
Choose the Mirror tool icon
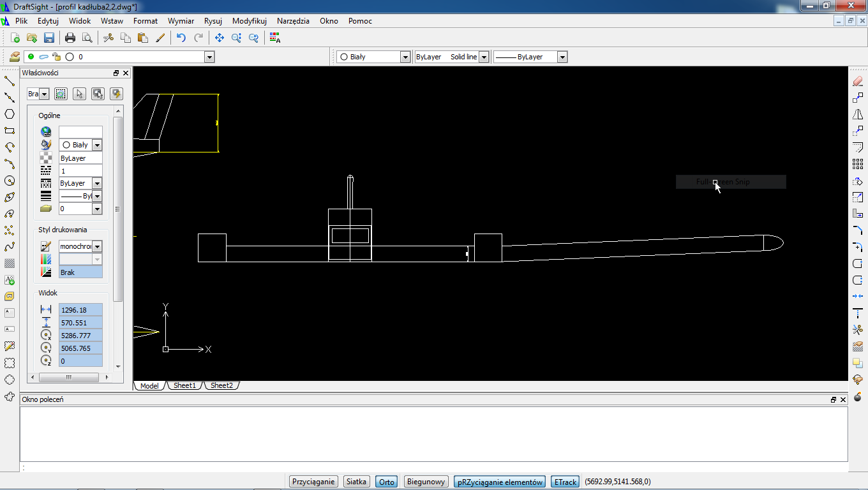(x=858, y=115)
